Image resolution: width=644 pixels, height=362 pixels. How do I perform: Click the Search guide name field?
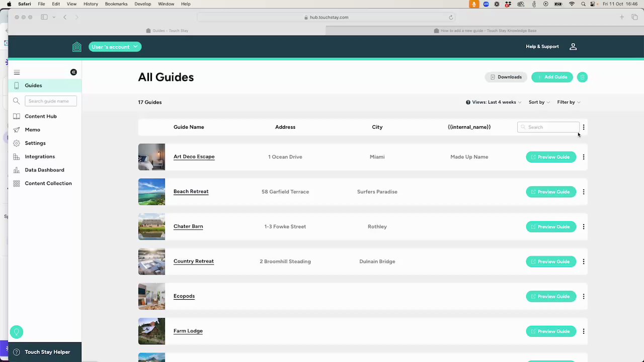coord(51,101)
